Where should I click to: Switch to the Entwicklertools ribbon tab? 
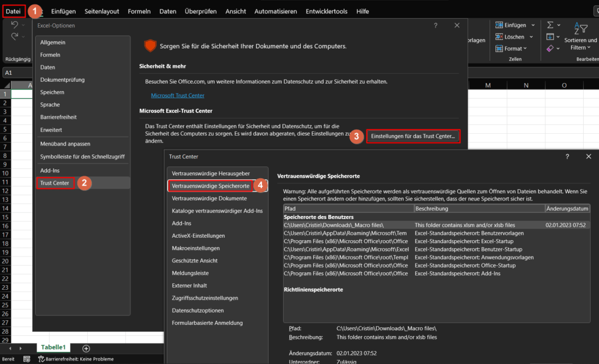pyautogui.click(x=328, y=11)
